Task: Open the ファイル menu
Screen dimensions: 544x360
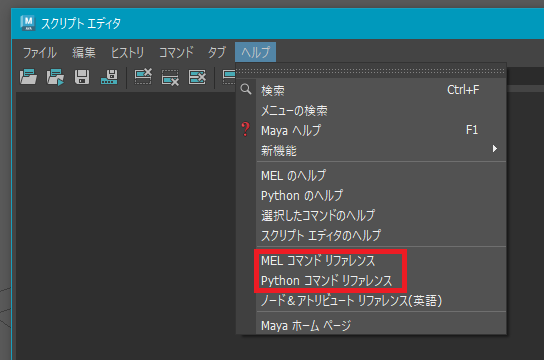Action: click(40, 52)
